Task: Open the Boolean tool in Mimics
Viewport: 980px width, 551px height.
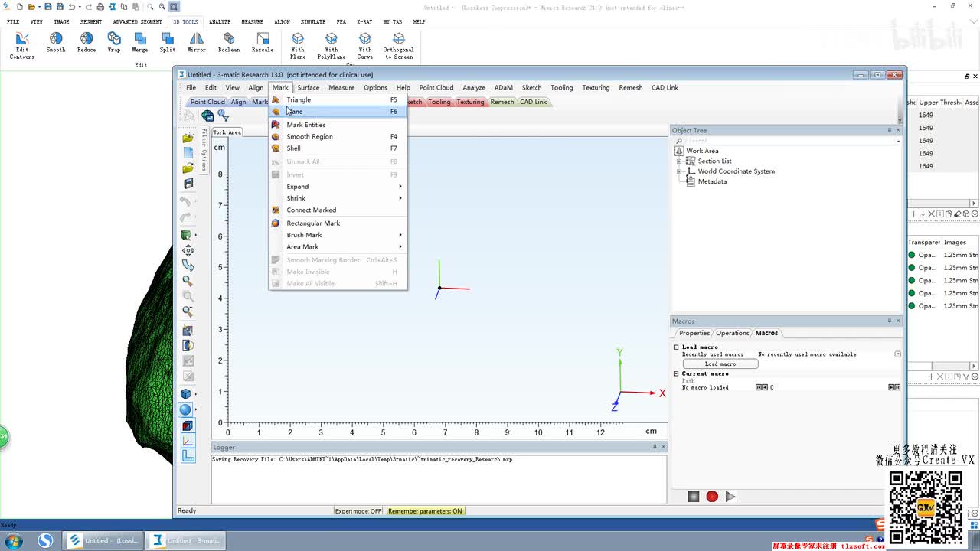Action: click(x=229, y=43)
